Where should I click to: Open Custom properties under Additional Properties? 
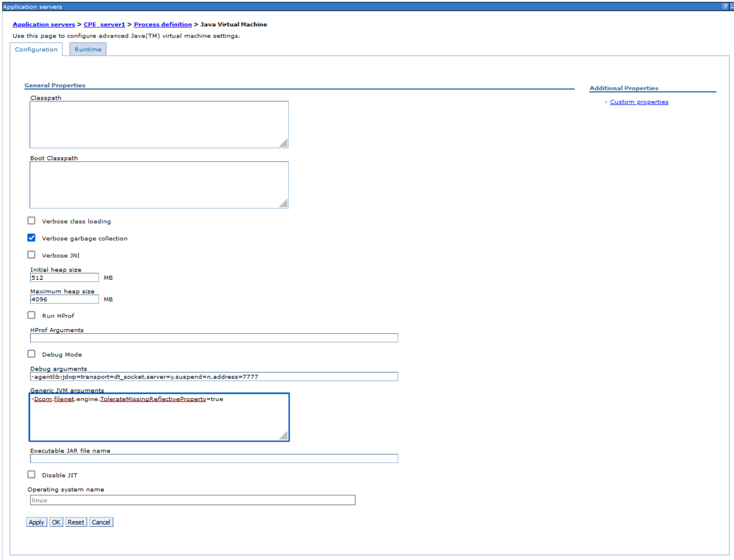coord(639,102)
